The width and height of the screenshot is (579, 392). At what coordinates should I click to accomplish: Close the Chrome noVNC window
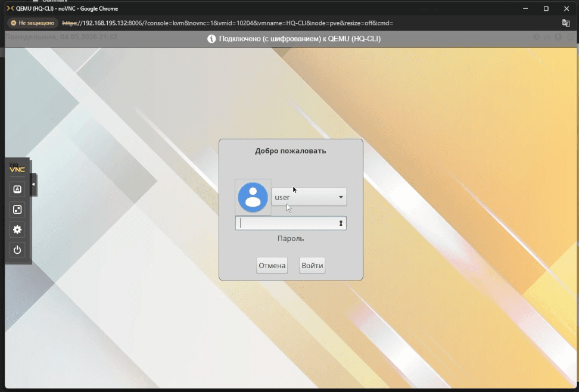coord(566,8)
